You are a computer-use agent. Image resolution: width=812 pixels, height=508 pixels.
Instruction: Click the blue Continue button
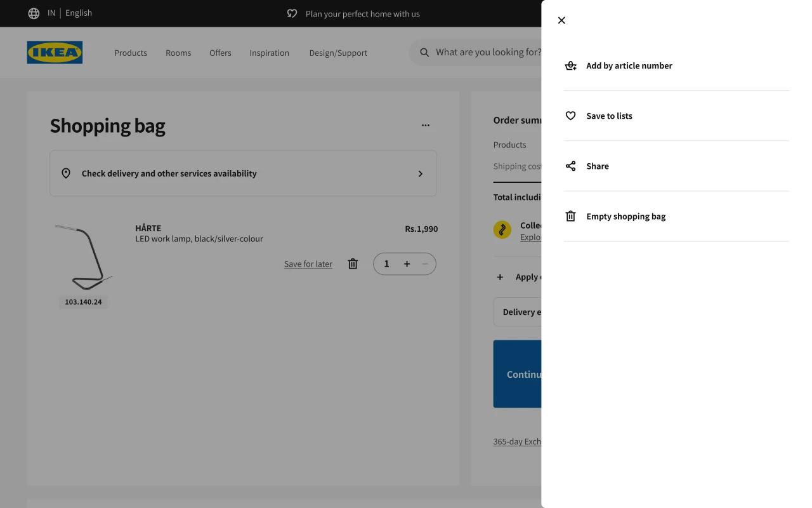[517, 374]
